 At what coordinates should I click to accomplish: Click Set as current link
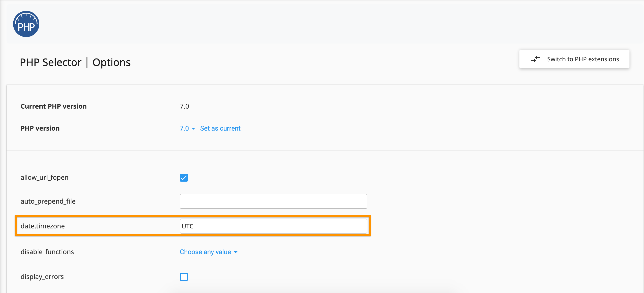coord(220,128)
